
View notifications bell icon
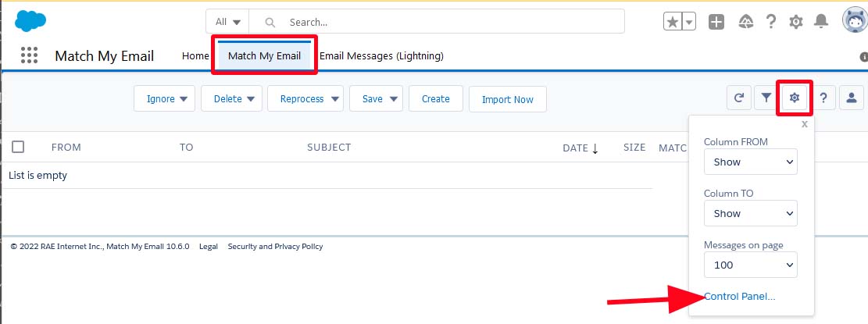coord(821,22)
